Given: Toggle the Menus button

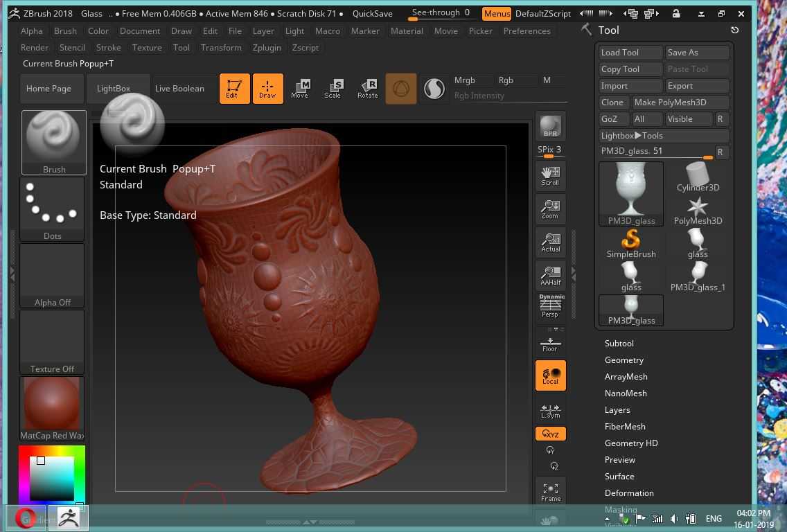Looking at the screenshot, I should coord(497,14).
